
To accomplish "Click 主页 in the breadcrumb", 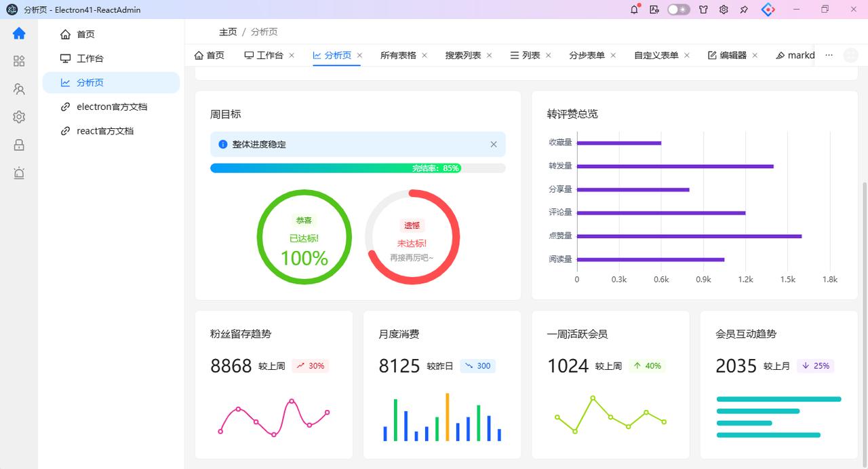I will [x=228, y=32].
